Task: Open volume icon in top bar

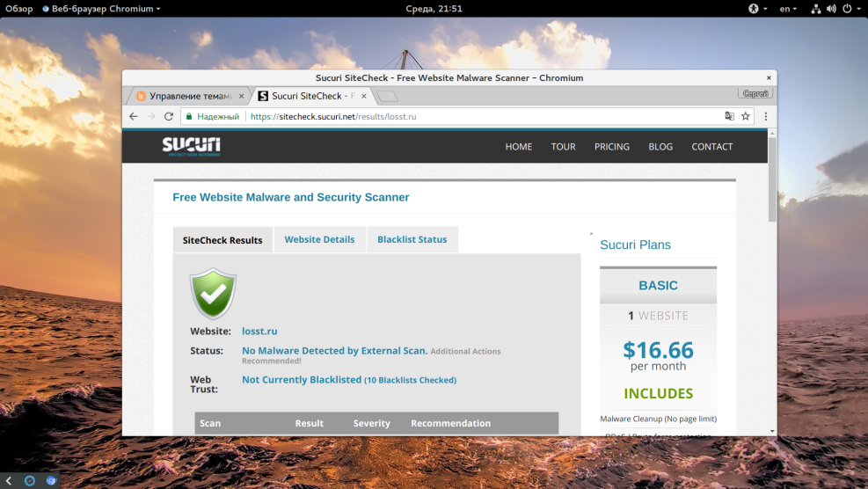Action: 831,8
